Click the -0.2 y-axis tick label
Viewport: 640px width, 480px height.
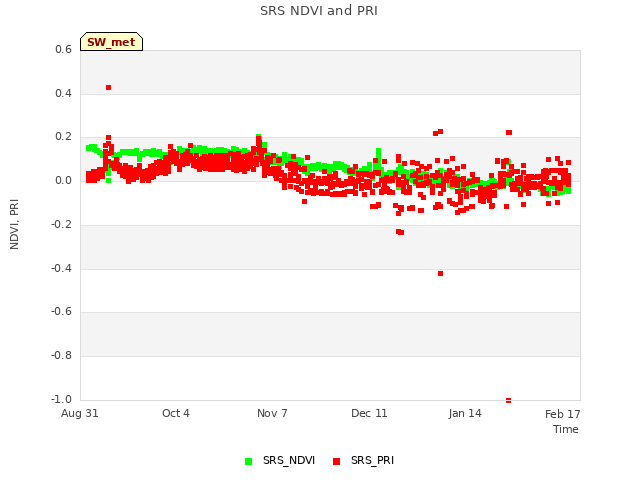[x=61, y=224]
